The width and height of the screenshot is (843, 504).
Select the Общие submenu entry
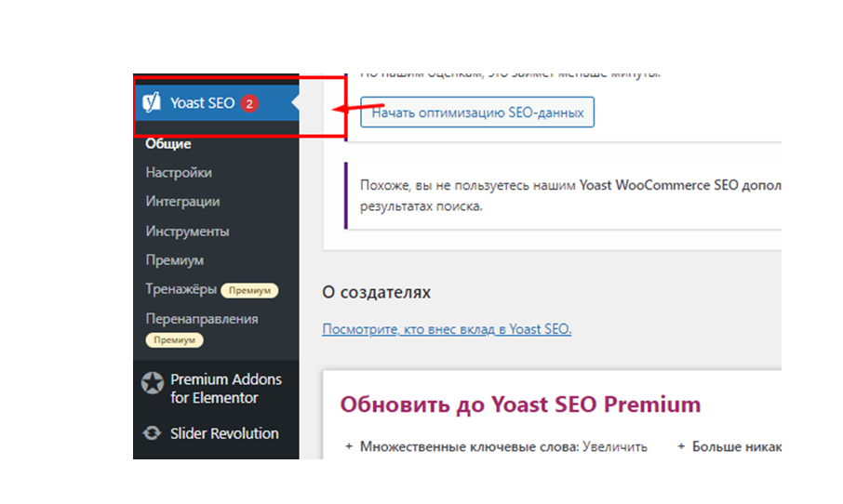tap(168, 144)
